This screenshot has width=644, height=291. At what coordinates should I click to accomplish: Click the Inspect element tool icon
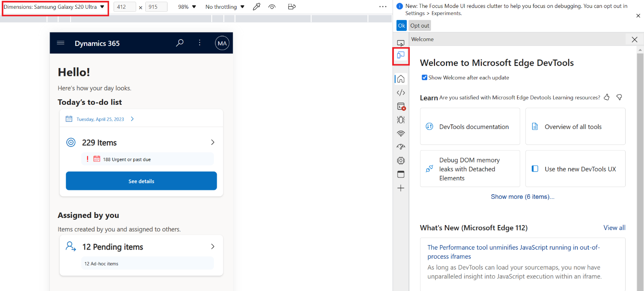tap(401, 43)
